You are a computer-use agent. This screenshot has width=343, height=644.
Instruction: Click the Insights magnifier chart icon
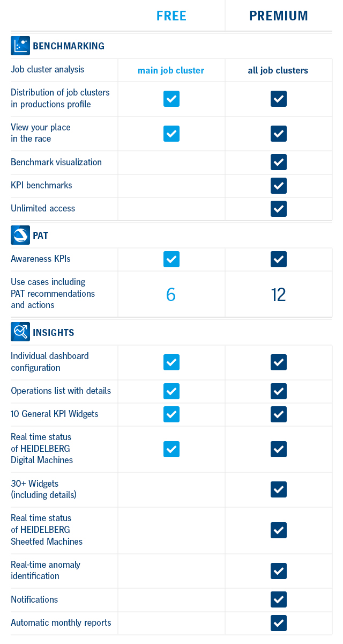(20, 332)
